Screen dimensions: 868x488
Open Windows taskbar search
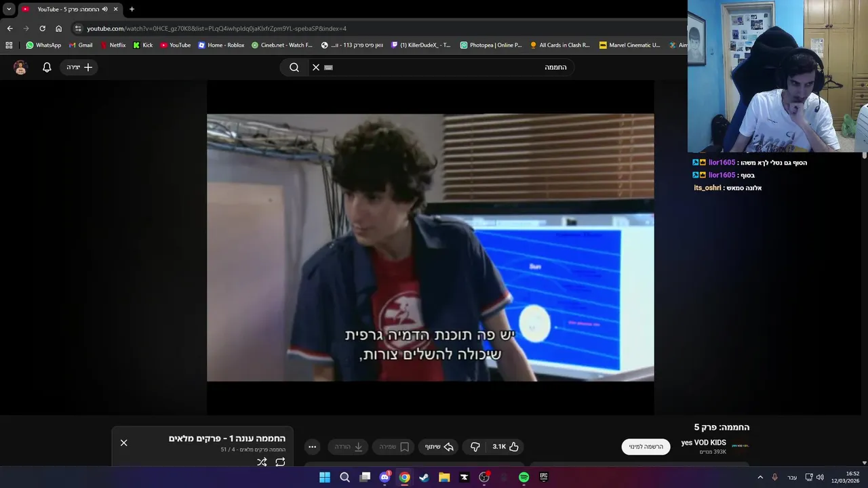tap(344, 477)
